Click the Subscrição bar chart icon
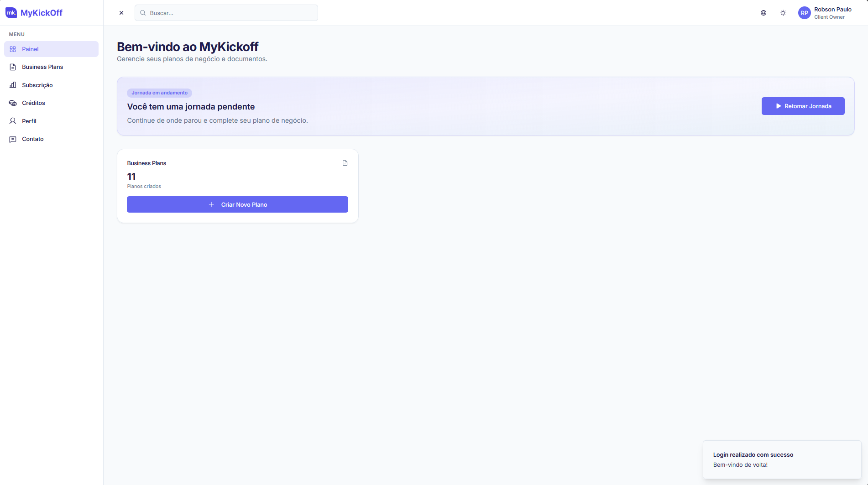This screenshot has width=868, height=485. pyautogui.click(x=13, y=85)
